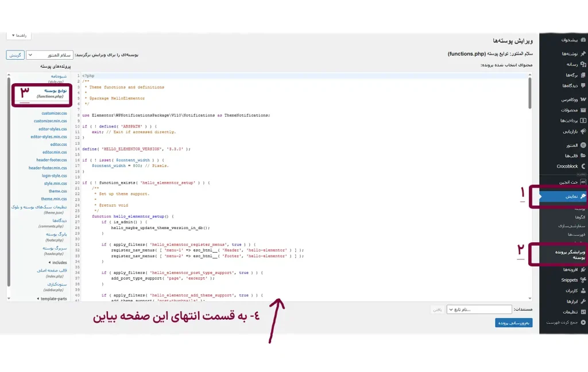Open the بازاریابی megaphone icon
Screen dimensions: 588x372
[x=583, y=131]
